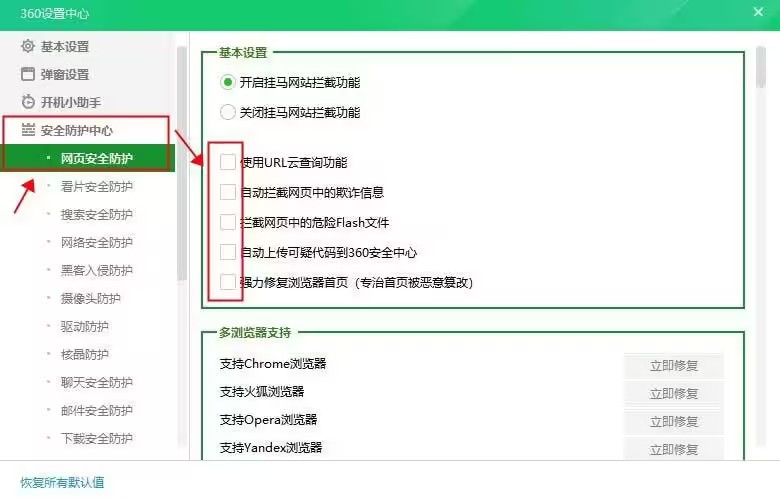The height and width of the screenshot is (500, 780).
Task: Check 自动拦截网页中的欺诈信息 option
Action: (x=228, y=192)
